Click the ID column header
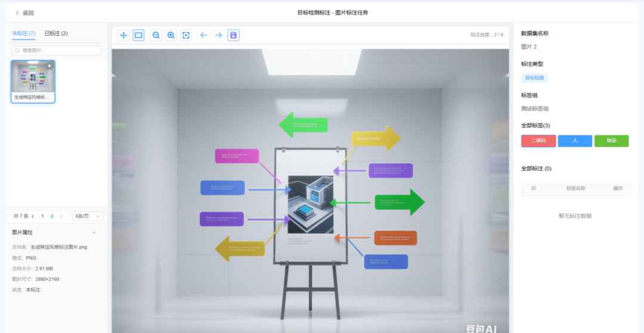The width and height of the screenshot is (644, 333). [534, 188]
